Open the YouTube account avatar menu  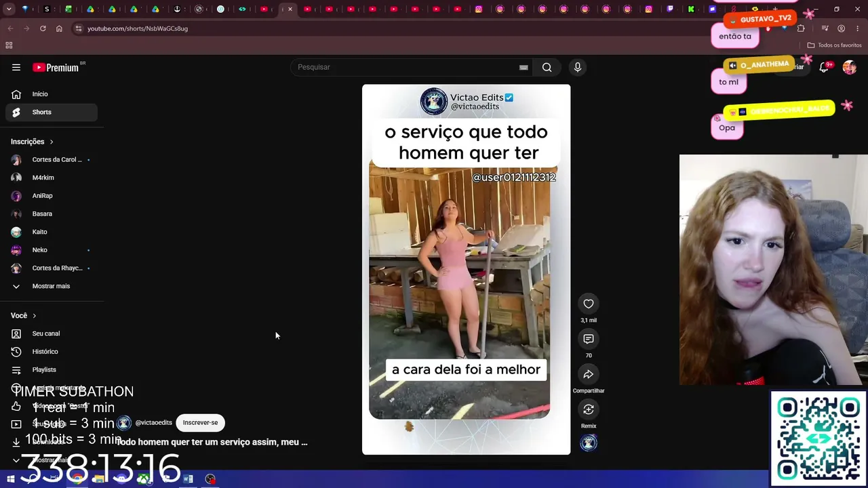click(x=849, y=67)
